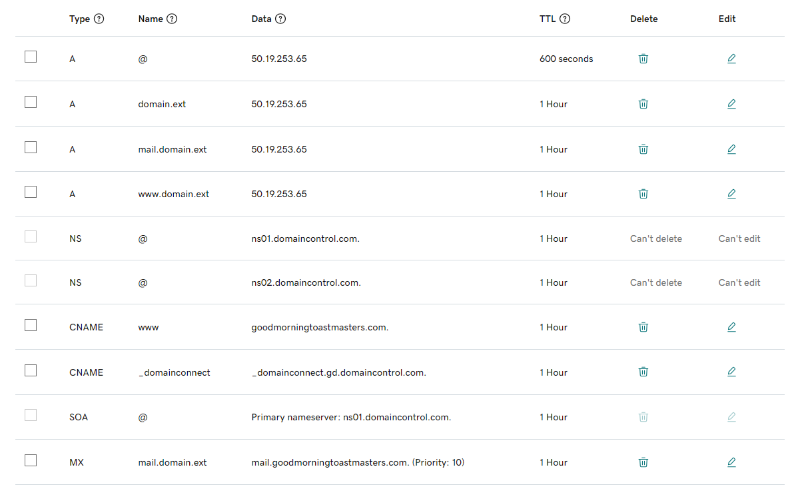The image size is (800, 496).
Task: Edit the www CNAME record
Action: (x=731, y=327)
